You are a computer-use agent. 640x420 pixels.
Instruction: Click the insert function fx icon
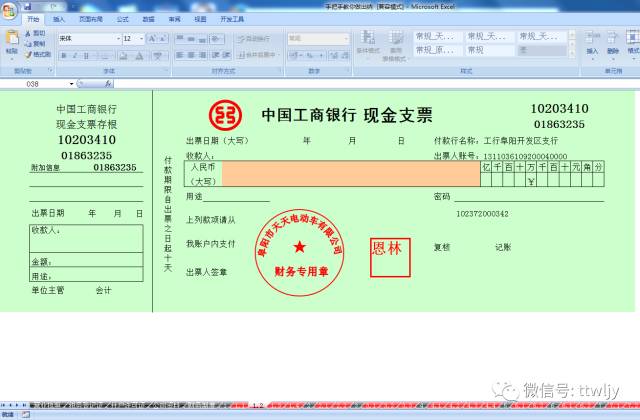108,84
